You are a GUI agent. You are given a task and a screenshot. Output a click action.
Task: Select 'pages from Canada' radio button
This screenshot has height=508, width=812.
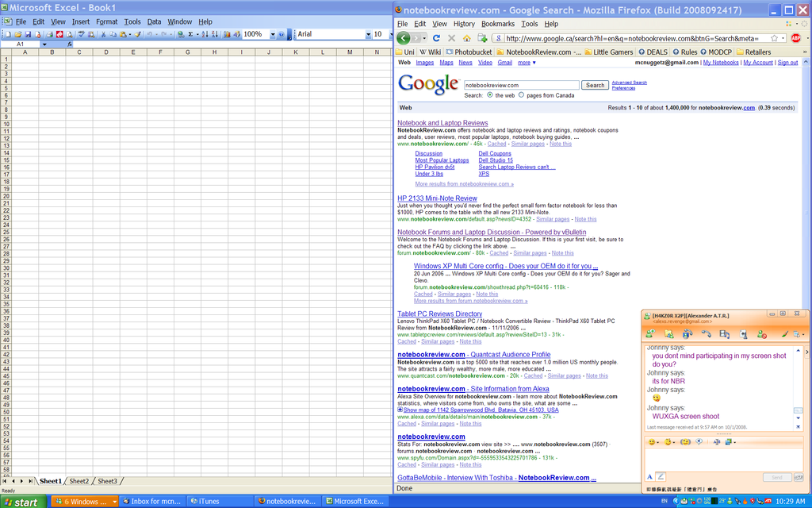[x=522, y=95]
